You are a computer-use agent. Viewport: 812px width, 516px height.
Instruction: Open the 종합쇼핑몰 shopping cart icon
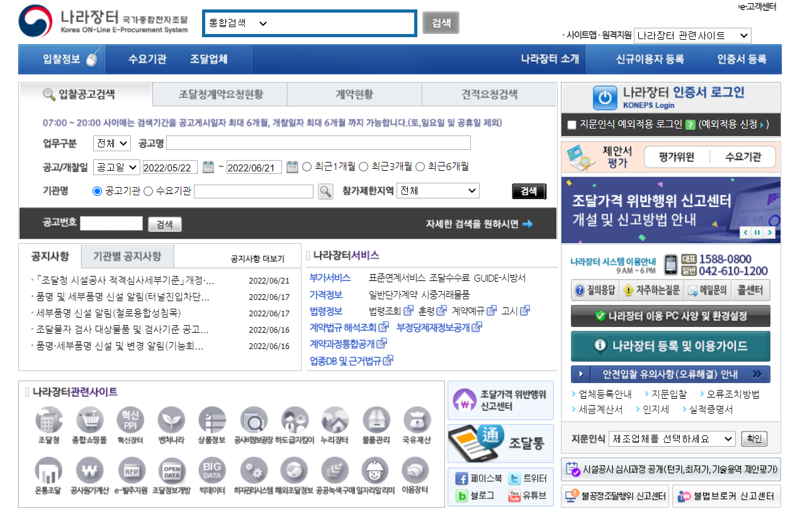[x=90, y=420]
